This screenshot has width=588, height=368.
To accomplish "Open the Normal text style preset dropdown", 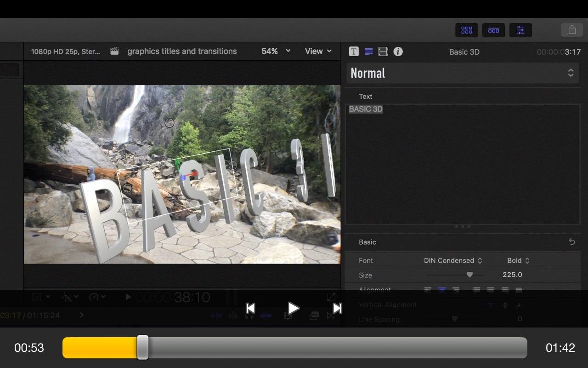I will pyautogui.click(x=462, y=73).
